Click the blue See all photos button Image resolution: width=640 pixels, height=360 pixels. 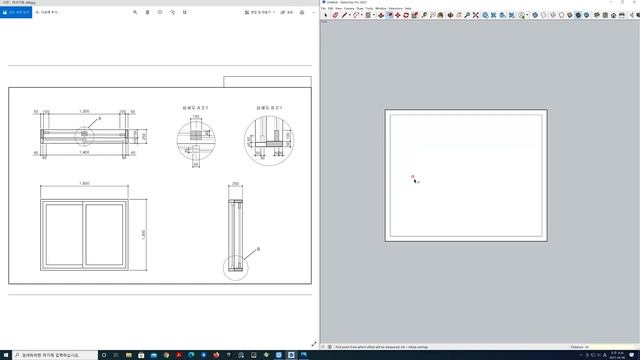pyautogui.click(x=16, y=12)
